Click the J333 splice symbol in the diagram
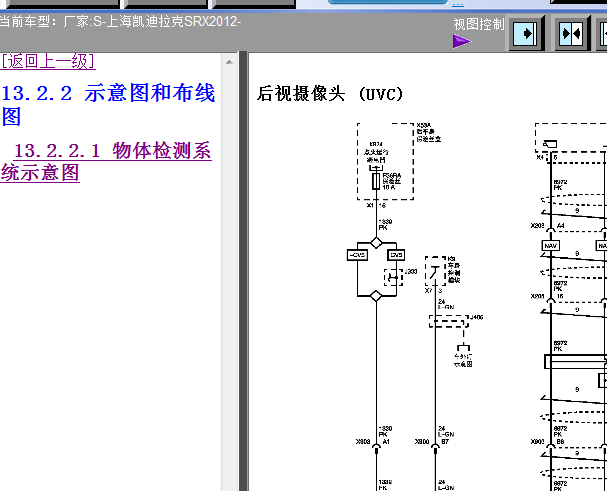The height and width of the screenshot is (491, 607). 393,277
